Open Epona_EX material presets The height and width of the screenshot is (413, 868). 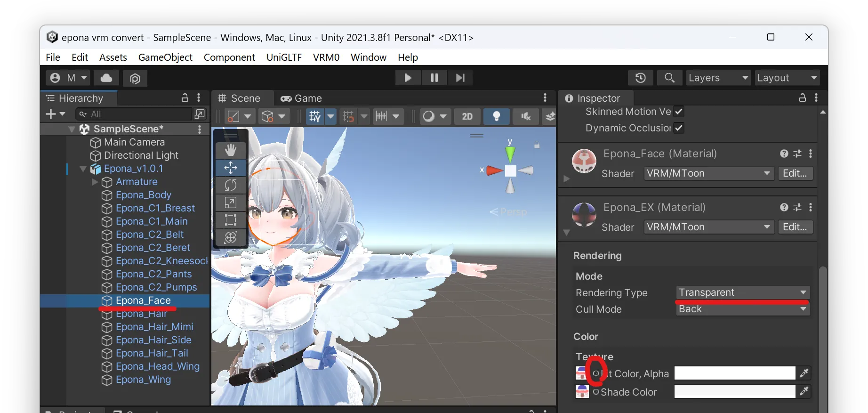pyautogui.click(x=797, y=207)
